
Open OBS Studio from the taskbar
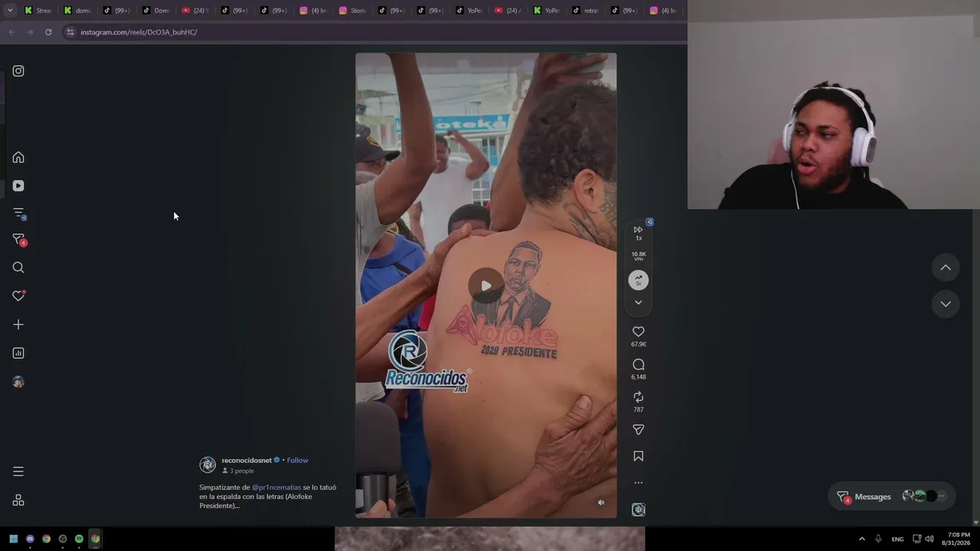(63, 539)
